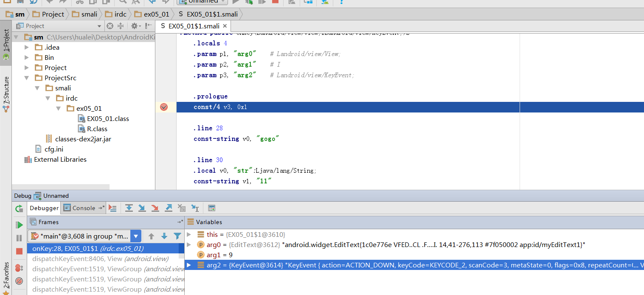This screenshot has height=295, width=644.
Task: Detach the Console tab via its pin icon
Action: (x=101, y=208)
